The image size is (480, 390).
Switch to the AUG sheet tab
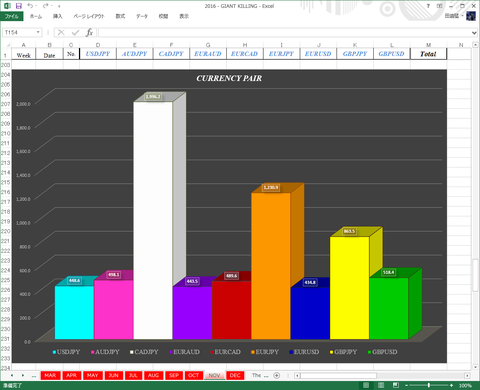coord(153,376)
